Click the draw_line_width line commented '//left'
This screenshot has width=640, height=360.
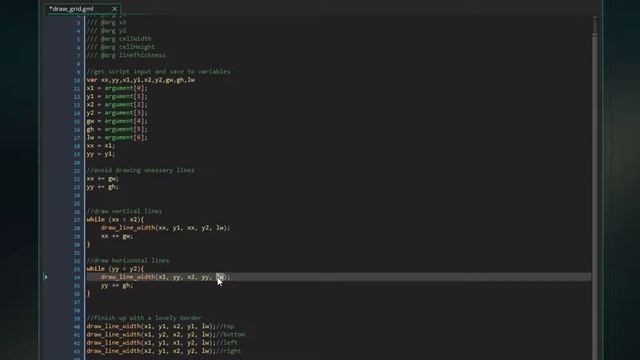pos(162,342)
